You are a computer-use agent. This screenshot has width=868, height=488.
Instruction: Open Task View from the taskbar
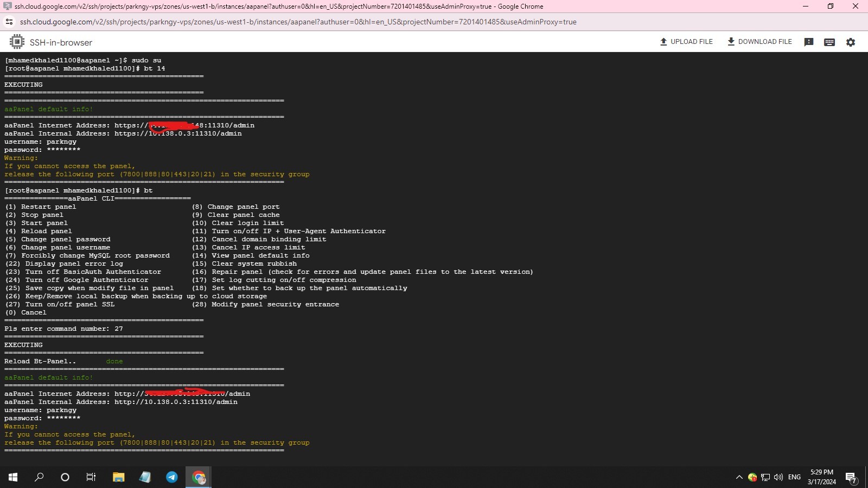91,477
